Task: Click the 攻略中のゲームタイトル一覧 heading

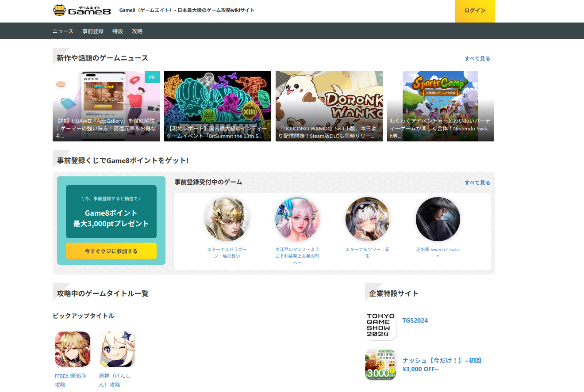Action: [103, 293]
